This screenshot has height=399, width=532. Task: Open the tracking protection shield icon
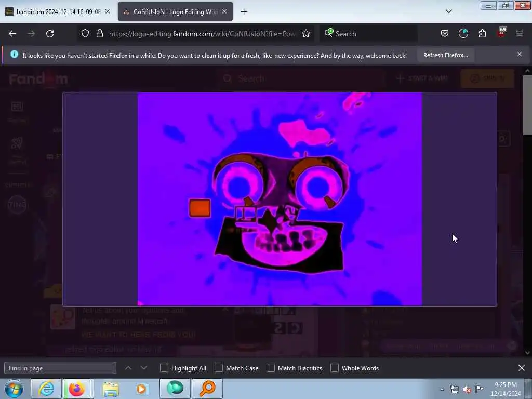click(85, 33)
